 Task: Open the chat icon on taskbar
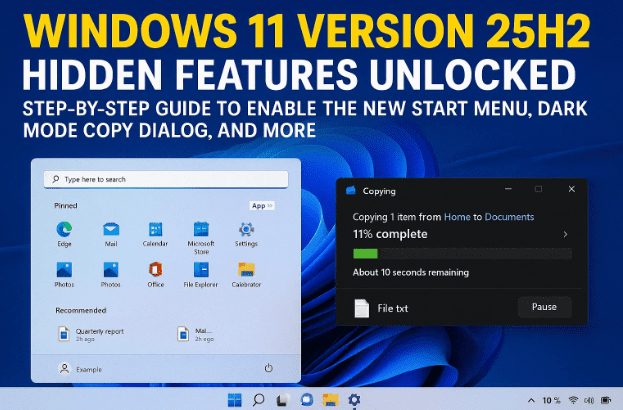tap(307, 400)
